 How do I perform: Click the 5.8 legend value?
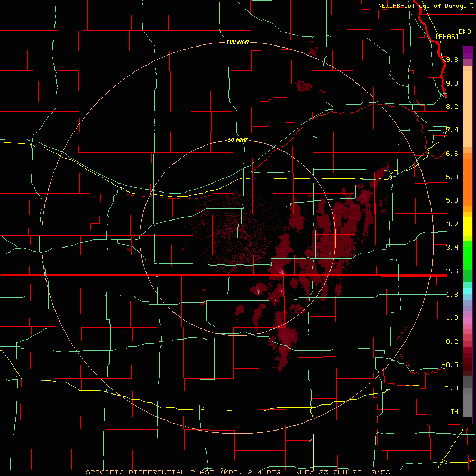[452, 177]
